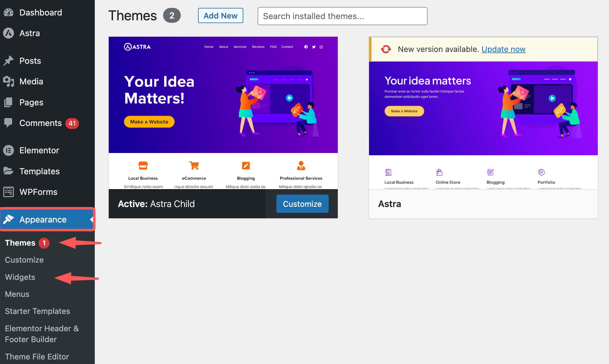609x364 pixels.
Task: Click the Astra logo icon in sidebar
Action: coord(9,33)
